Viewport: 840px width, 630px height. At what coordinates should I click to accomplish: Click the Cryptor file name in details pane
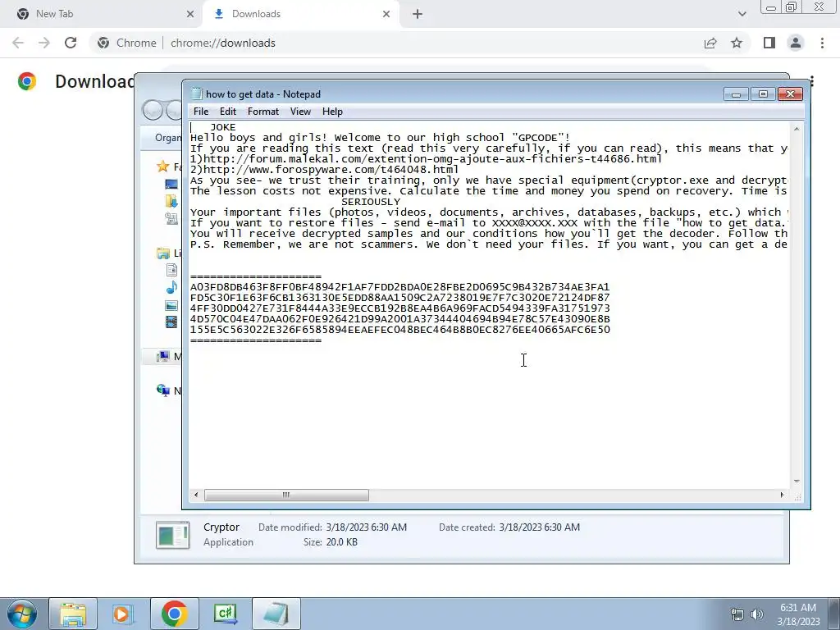[221, 527]
